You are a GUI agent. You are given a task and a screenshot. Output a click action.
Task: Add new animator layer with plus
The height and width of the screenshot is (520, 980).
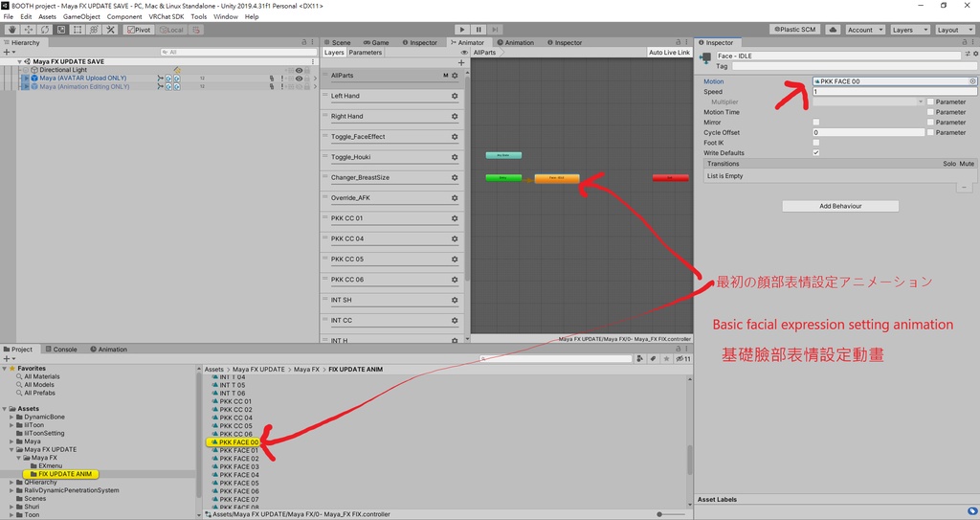[x=461, y=62]
